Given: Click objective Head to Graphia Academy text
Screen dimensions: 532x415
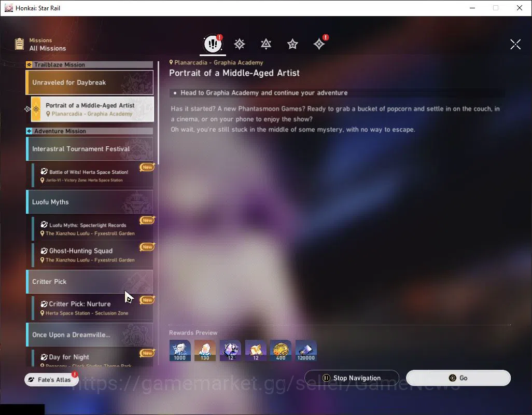Looking at the screenshot, I should pos(264,93).
